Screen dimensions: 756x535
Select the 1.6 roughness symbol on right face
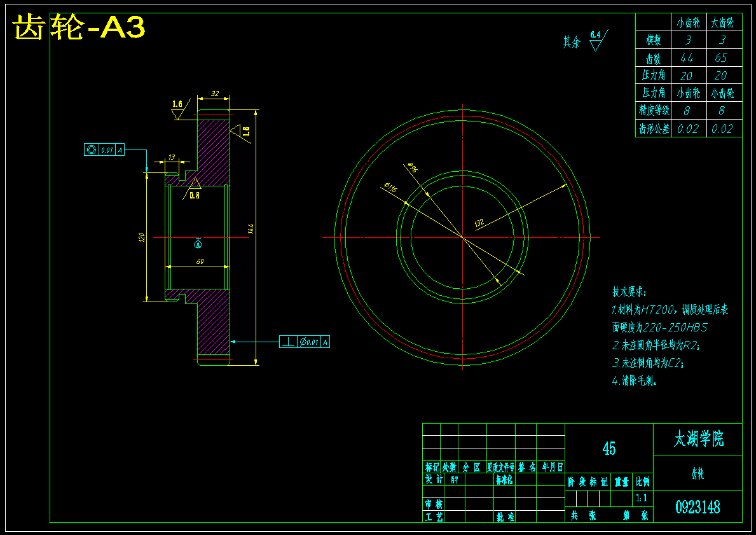point(242,132)
